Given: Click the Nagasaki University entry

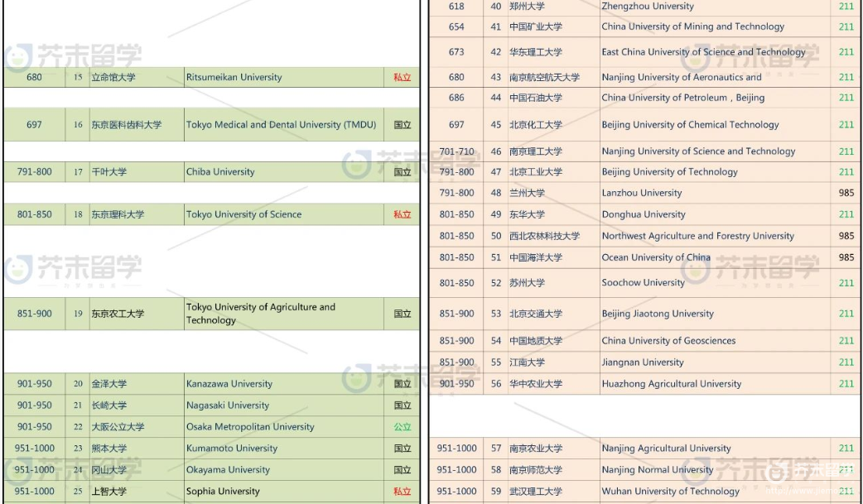Looking at the screenshot, I should click(x=227, y=405).
